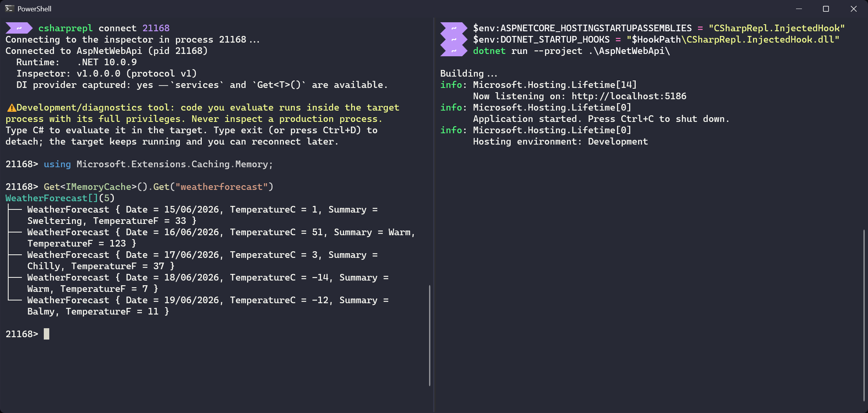
Task: Click the "CSharpRepl.InjectedHook" string value
Action: pos(777,28)
